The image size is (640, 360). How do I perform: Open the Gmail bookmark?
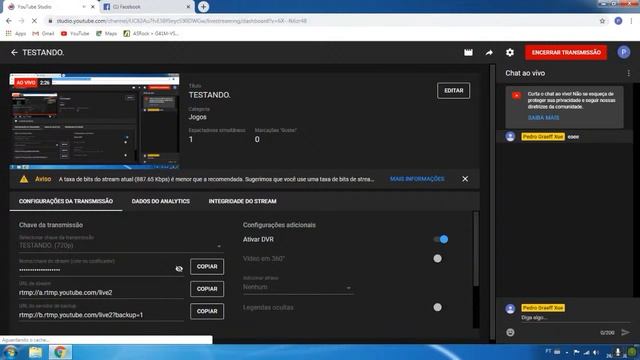coord(43,33)
